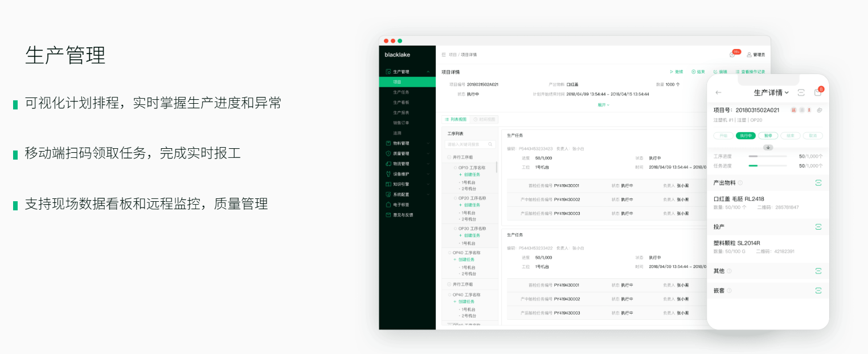Click the search magnifier in 工序列表 search box
Image resolution: width=868 pixels, height=354 pixels.
[490, 145]
